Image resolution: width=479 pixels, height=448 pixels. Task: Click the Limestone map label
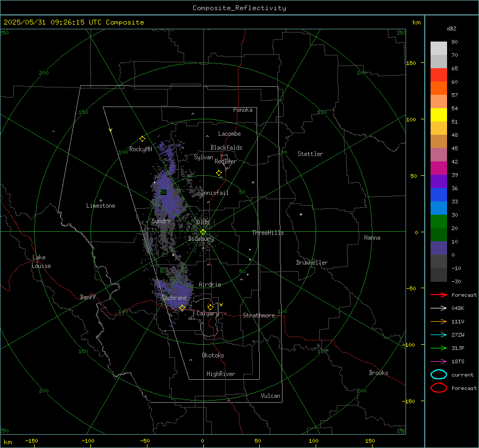coord(101,206)
